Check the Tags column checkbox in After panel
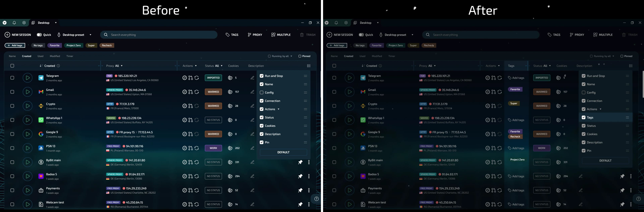This screenshot has width=644, height=212. pyautogui.click(x=583, y=118)
